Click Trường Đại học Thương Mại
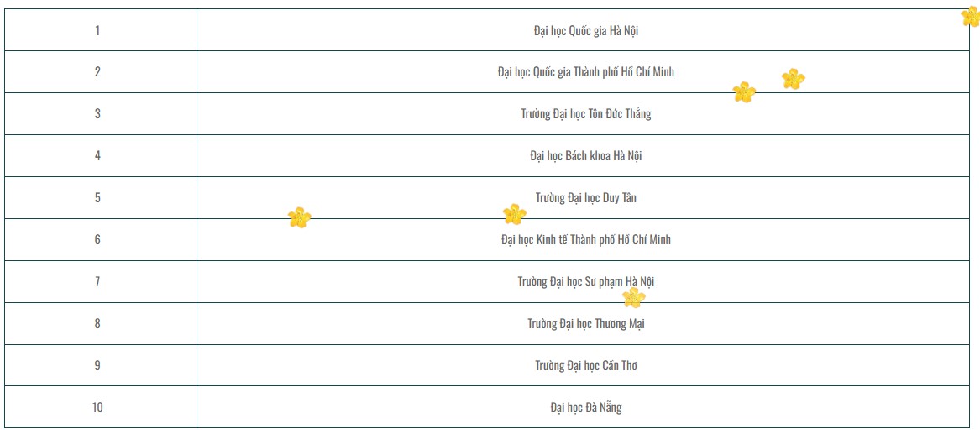 (585, 324)
